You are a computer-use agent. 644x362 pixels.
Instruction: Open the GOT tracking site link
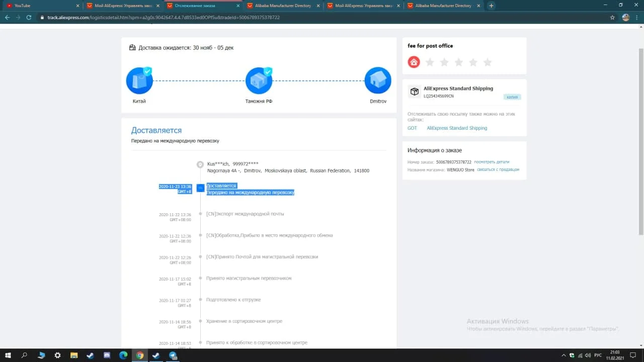point(412,128)
